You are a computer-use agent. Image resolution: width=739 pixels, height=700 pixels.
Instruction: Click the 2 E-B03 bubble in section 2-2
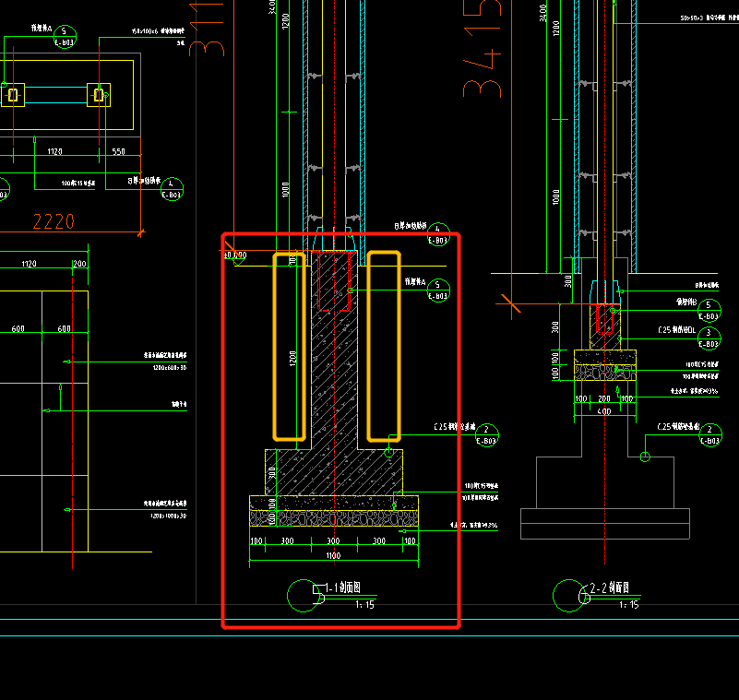(709, 434)
